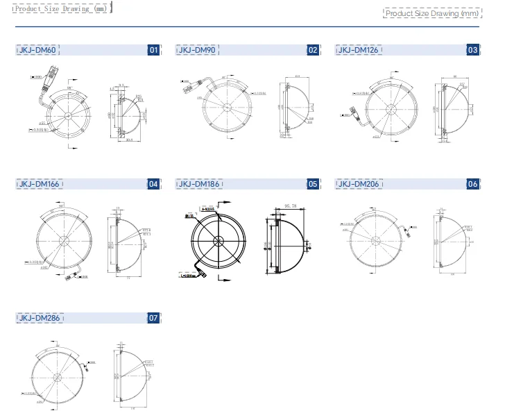The width and height of the screenshot is (505, 420).
Task: Open the JKJ-DM286 front view drawing
Action: point(58,376)
